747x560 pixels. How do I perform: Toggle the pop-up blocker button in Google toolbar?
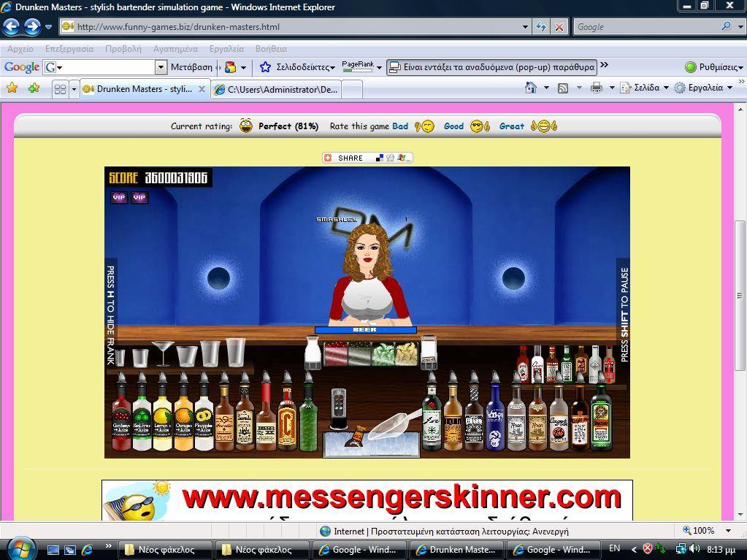click(491, 67)
